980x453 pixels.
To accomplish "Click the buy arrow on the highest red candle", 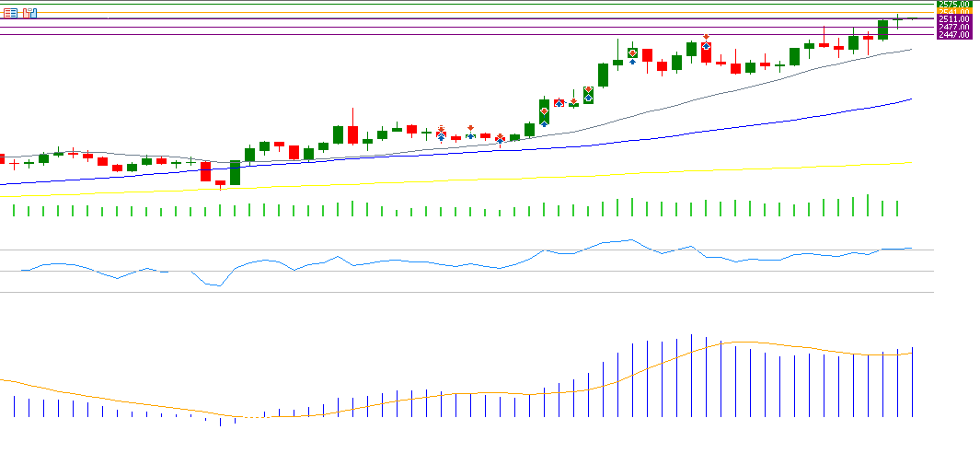I will point(706,43).
